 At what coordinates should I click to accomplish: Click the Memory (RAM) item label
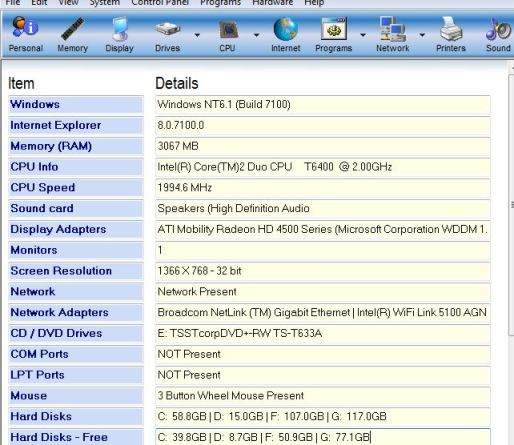(76, 146)
